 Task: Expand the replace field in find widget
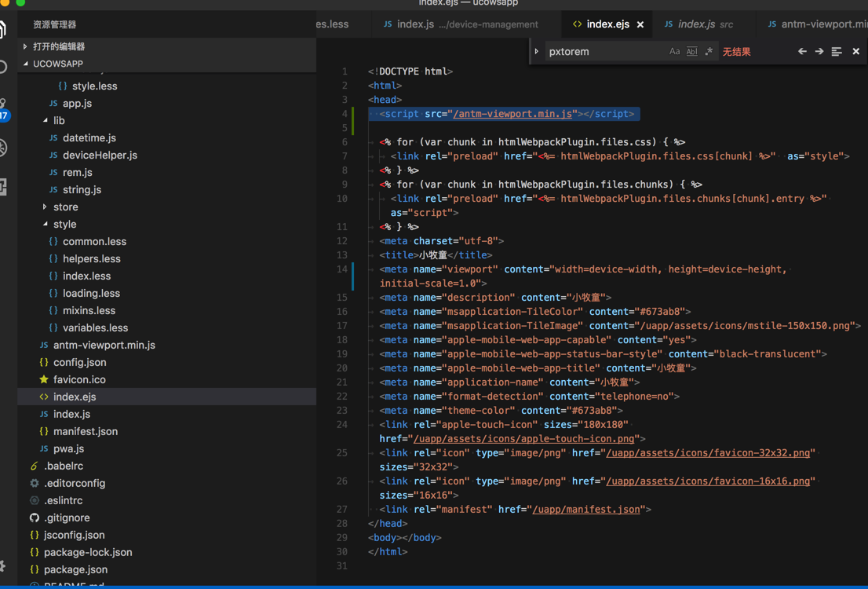coord(537,52)
